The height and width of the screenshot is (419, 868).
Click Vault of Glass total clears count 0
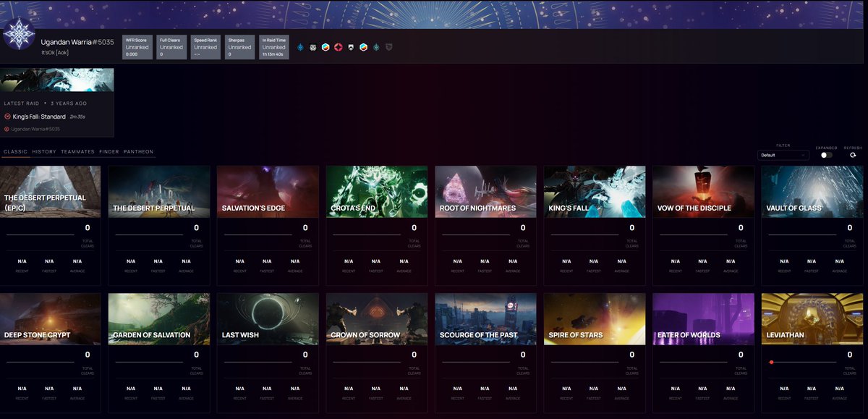coord(850,228)
